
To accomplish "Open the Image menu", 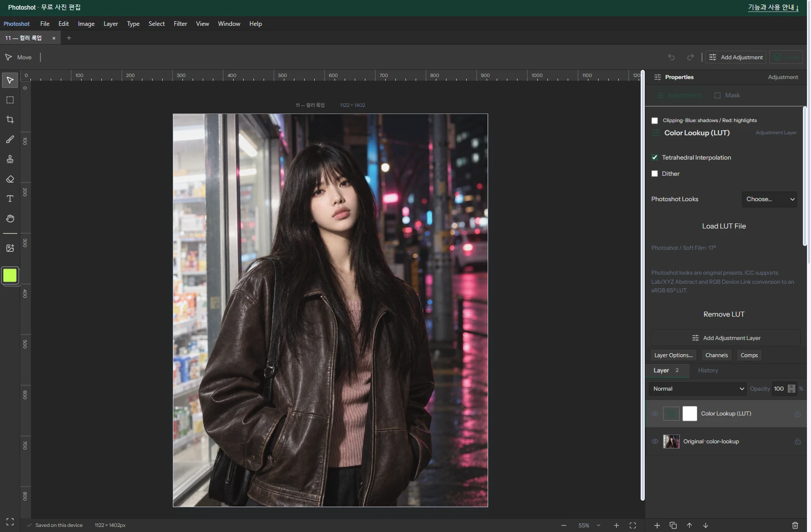I will pyautogui.click(x=86, y=24).
